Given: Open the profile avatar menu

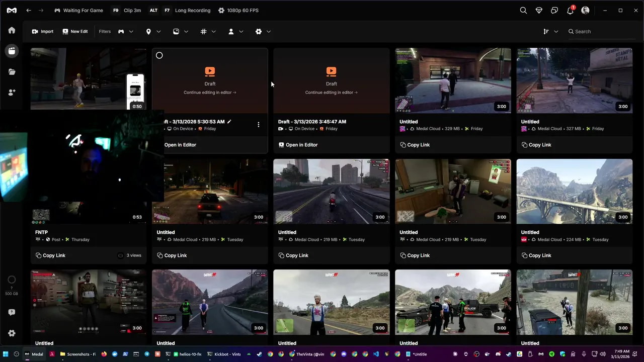Looking at the screenshot, I should point(585,10).
